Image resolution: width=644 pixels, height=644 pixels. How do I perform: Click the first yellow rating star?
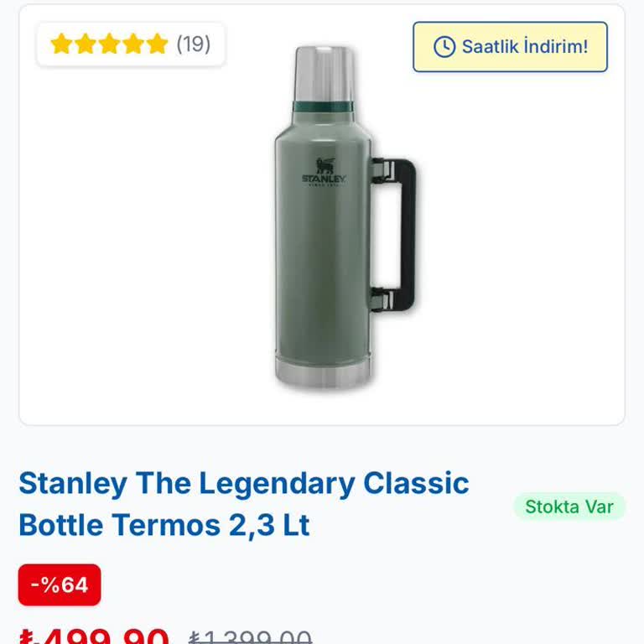tap(61, 44)
